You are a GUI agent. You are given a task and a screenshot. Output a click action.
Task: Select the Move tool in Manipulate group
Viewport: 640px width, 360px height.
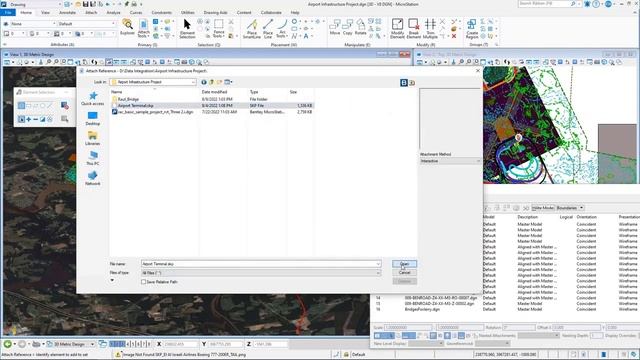coord(335,27)
